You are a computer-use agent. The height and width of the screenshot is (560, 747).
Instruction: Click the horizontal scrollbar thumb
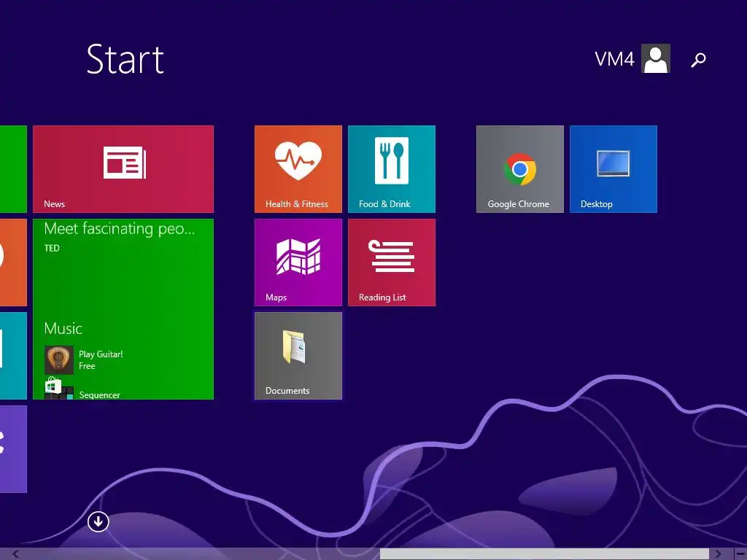(x=544, y=554)
